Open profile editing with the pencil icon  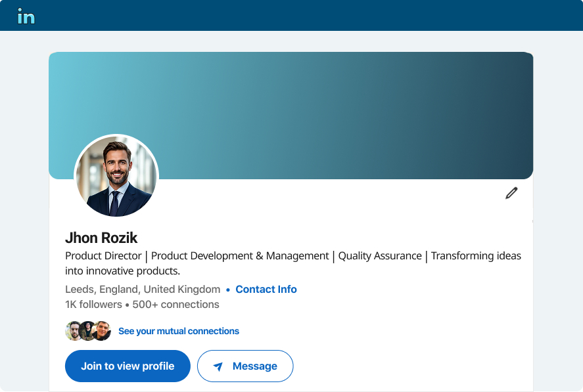tap(511, 193)
